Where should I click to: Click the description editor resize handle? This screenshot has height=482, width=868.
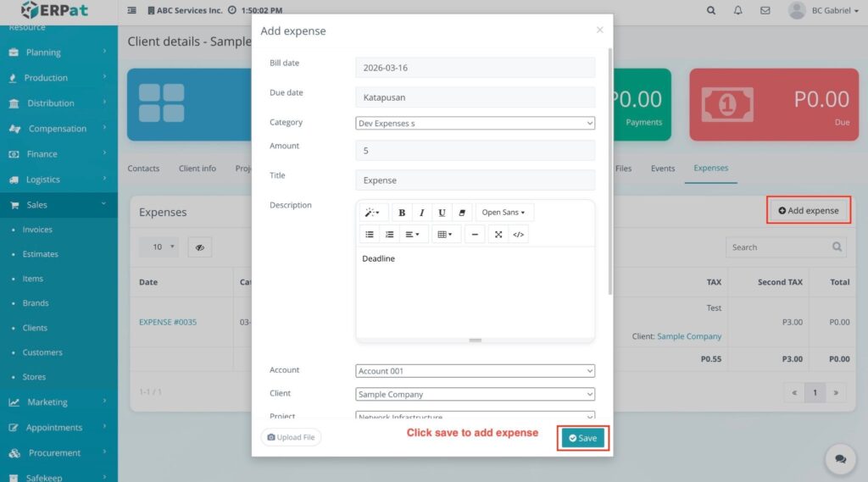475,340
